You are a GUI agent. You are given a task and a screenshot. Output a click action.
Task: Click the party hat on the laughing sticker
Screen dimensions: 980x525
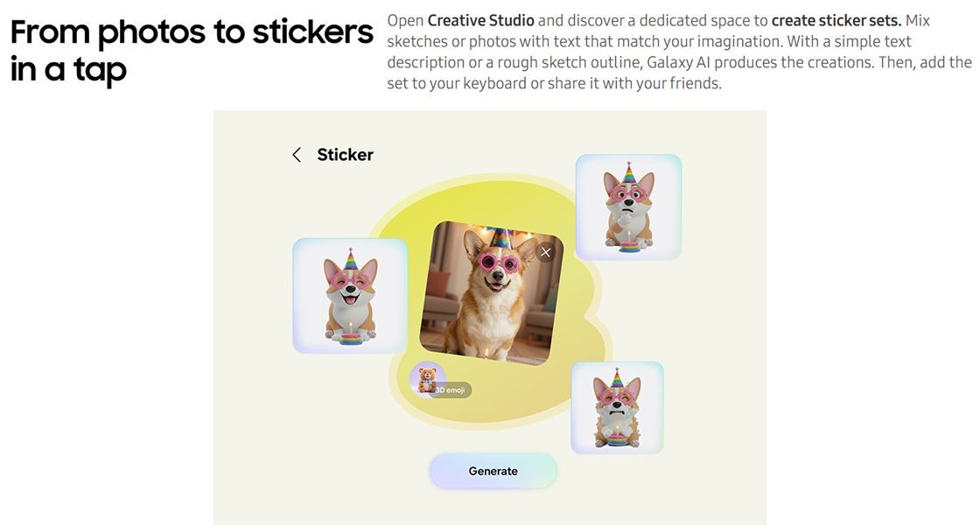point(351,259)
